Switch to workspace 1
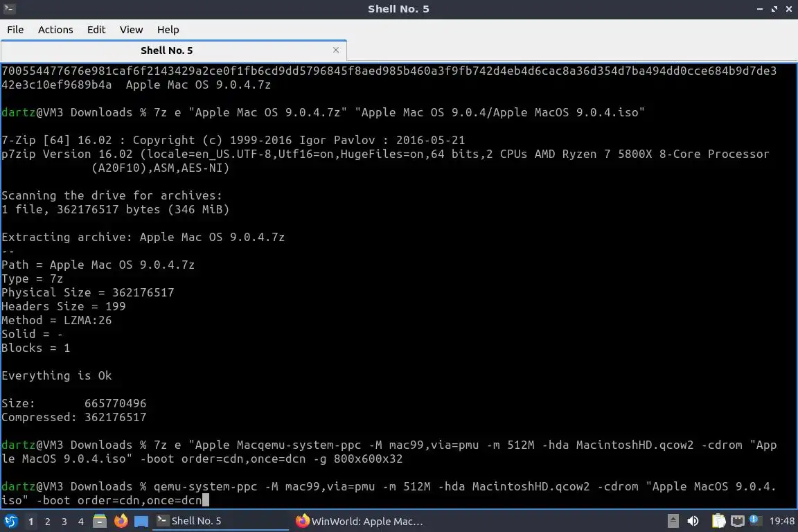Image resolution: width=798 pixels, height=532 pixels. (31, 522)
